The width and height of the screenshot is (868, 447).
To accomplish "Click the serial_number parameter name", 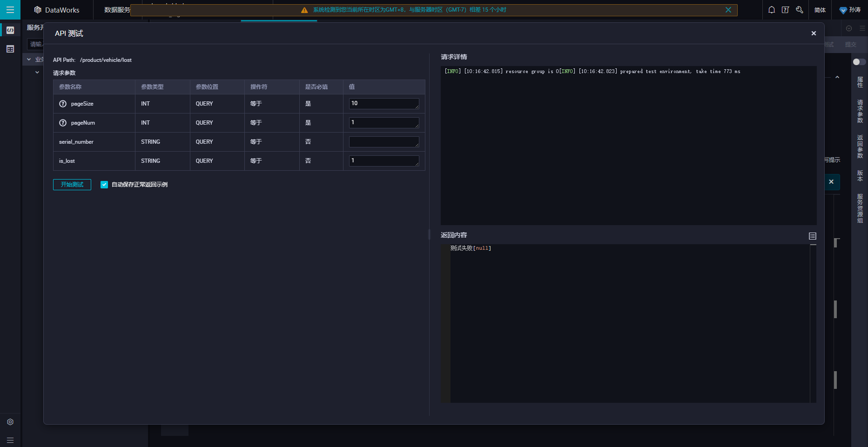I will coord(76,142).
